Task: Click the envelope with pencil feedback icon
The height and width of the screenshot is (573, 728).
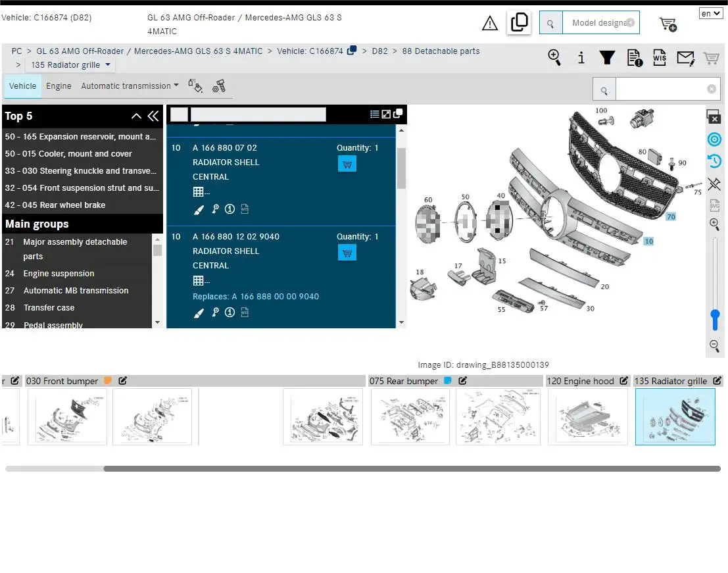Action: [x=685, y=58]
